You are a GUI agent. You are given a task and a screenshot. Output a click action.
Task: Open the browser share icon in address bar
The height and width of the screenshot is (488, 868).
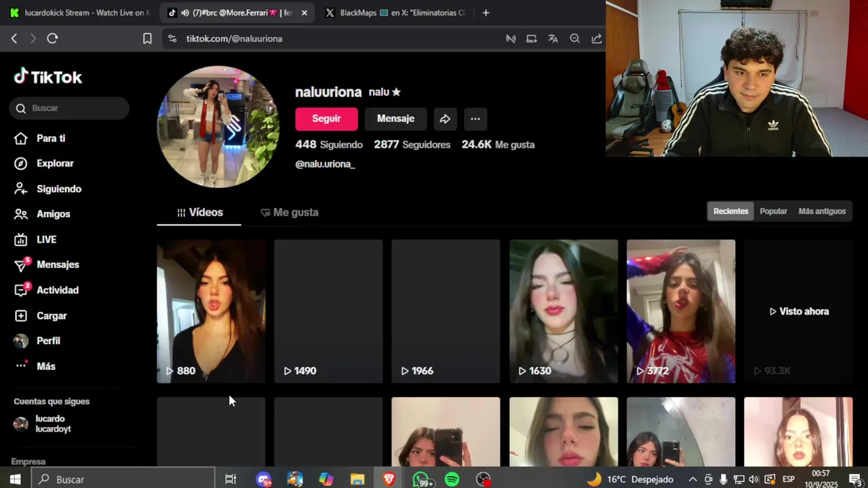[x=597, y=39]
